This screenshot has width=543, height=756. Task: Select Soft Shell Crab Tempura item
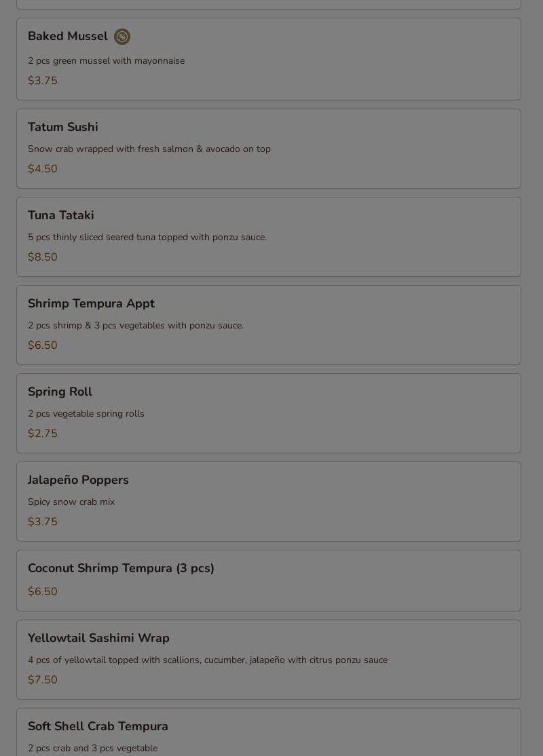coord(269,732)
